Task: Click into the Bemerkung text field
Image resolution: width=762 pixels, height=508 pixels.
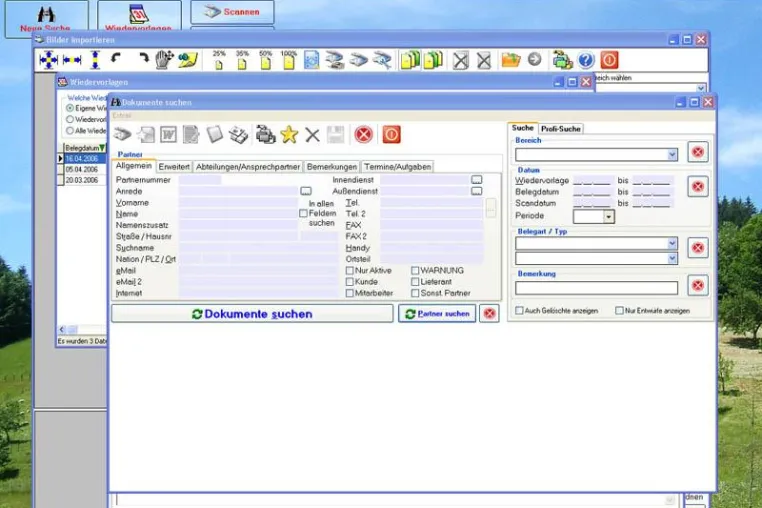Action: tap(596, 288)
